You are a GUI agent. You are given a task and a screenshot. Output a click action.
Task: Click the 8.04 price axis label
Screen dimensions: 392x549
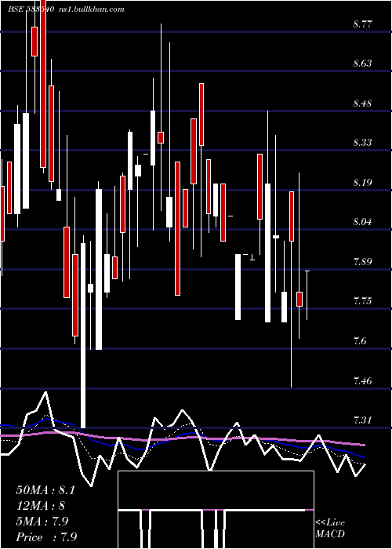point(362,222)
